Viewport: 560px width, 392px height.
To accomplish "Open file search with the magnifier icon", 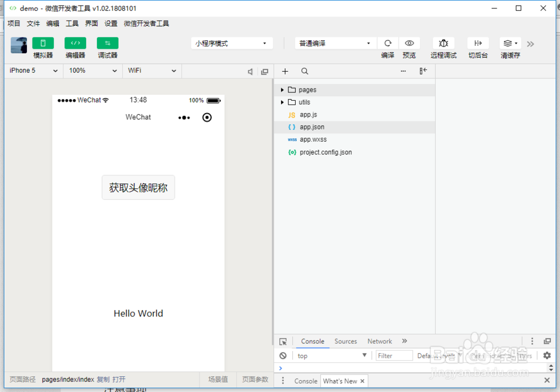I will pyautogui.click(x=304, y=71).
